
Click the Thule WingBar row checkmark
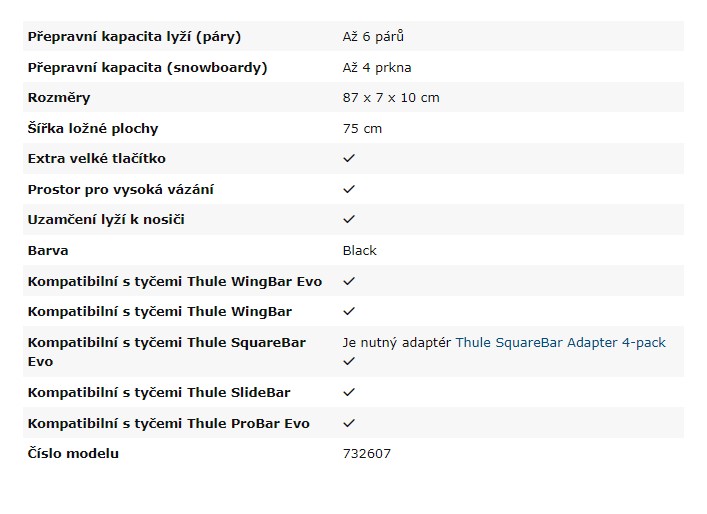[x=349, y=312]
